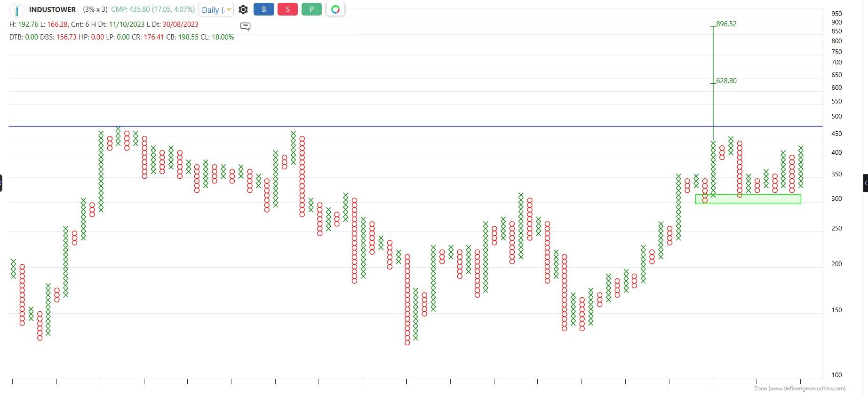
Task: Open the Zone definedgesecurities.com link
Action: 799,388
